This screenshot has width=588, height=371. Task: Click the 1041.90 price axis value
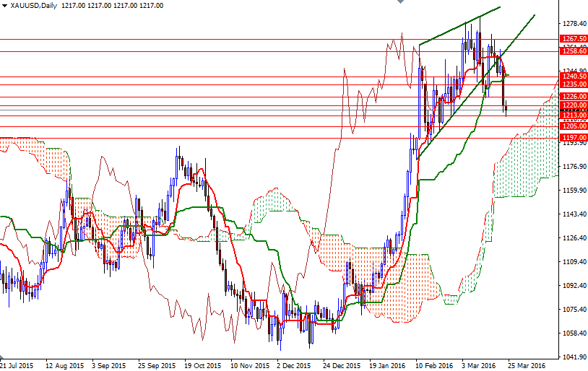pyautogui.click(x=574, y=357)
